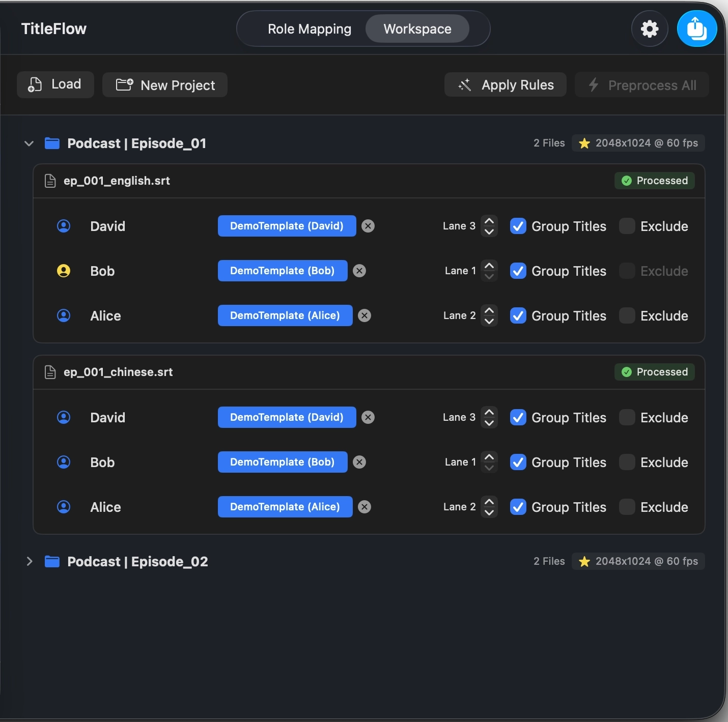
Task: Adjust Lane 3 stepper for David in english file
Action: click(x=489, y=226)
